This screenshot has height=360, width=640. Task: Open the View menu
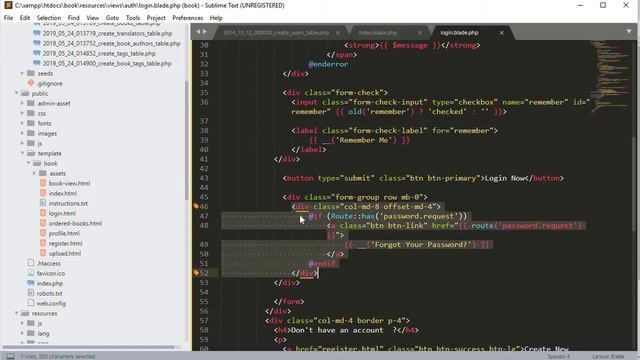(92, 18)
